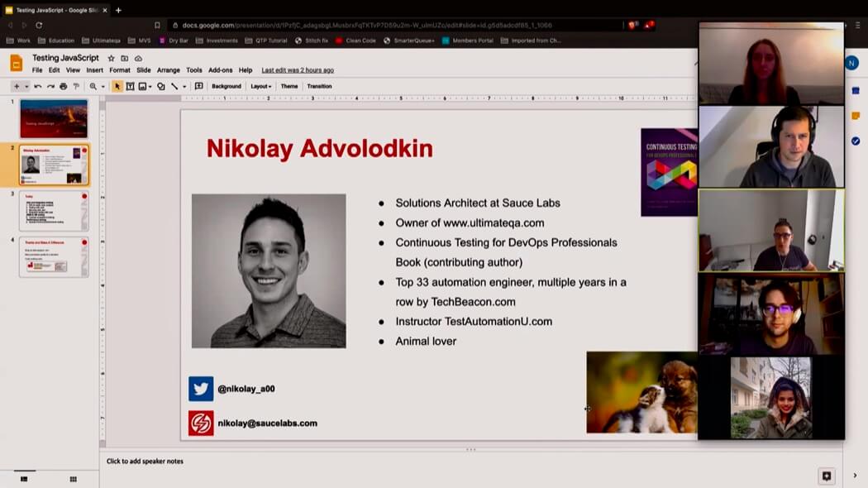Choose the select cursor tool
This screenshot has height=488, width=868.
click(x=117, y=86)
